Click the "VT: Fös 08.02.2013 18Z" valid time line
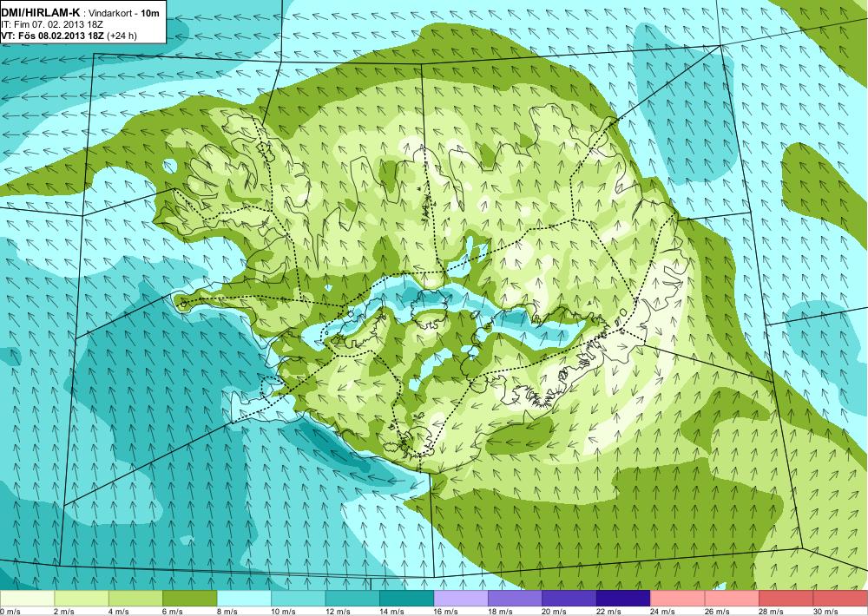868x616 pixels. (52, 36)
